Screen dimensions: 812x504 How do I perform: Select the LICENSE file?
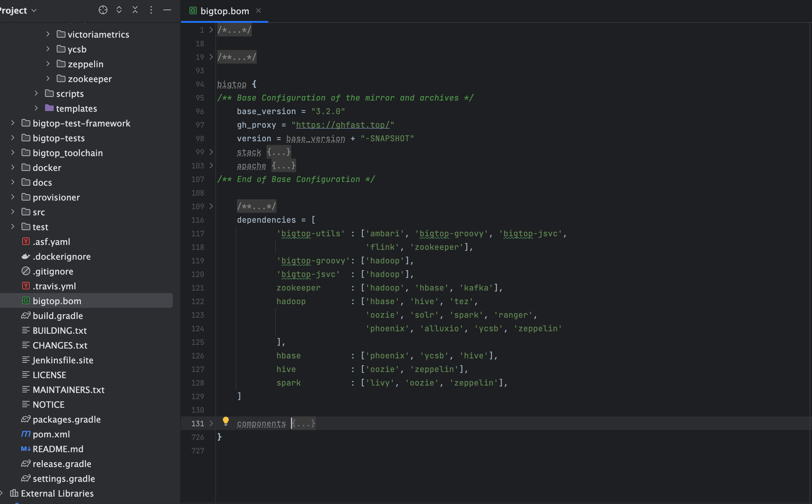(x=49, y=375)
